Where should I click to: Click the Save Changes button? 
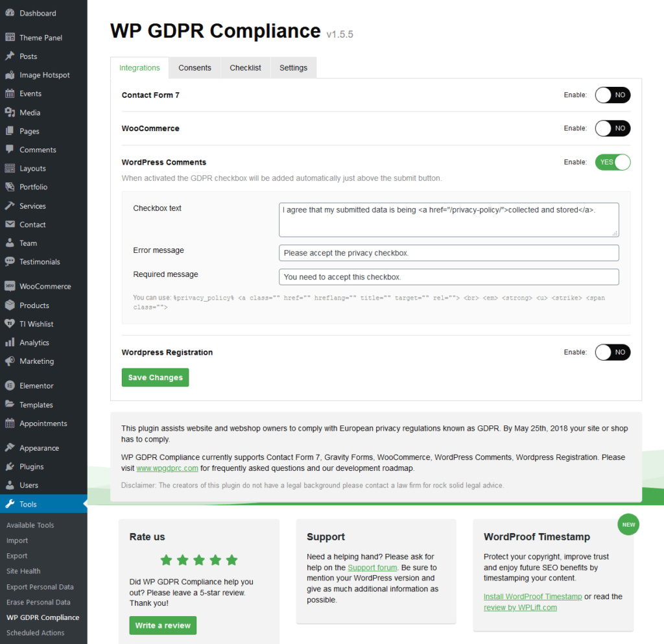click(155, 377)
